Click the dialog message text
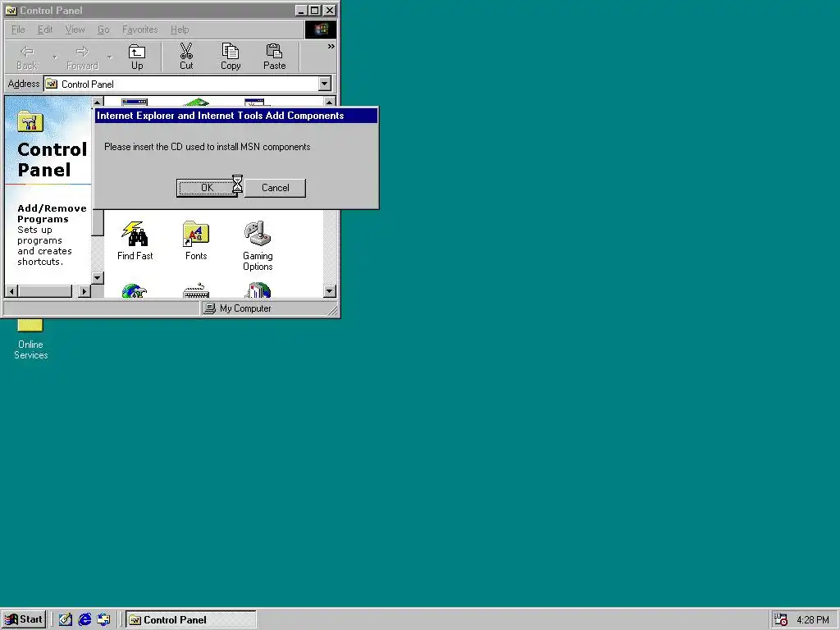840x630 pixels. coord(207,147)
